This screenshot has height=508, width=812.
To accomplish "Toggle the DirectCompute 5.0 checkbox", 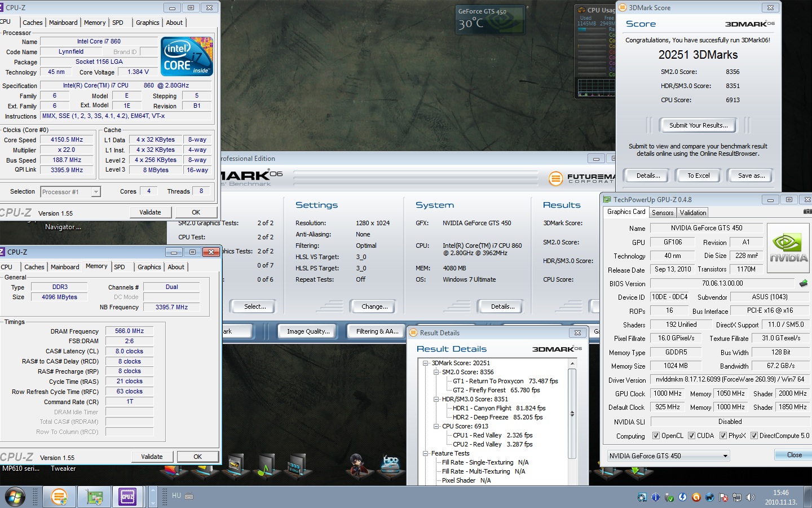I will (x=754, y=436).
